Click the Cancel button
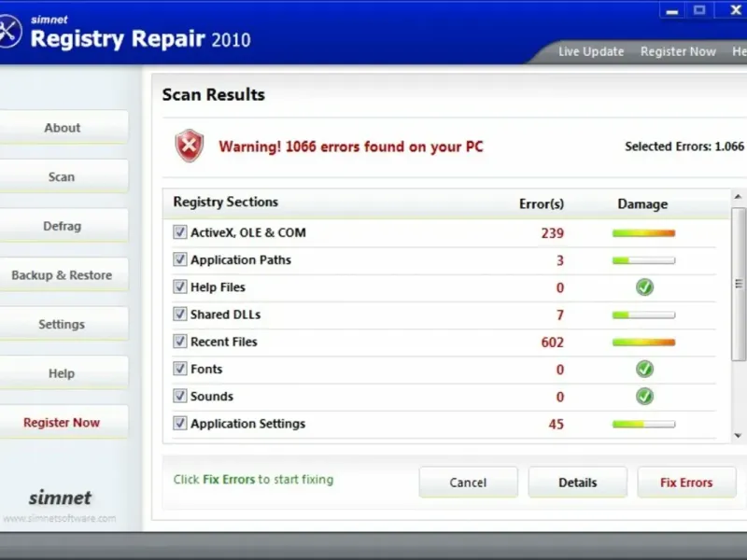 tap(469, 483)
